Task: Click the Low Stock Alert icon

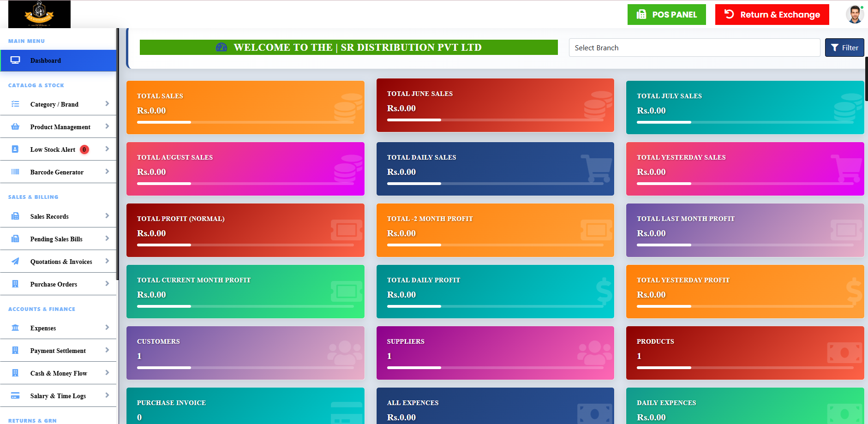Action: point(15,149)
